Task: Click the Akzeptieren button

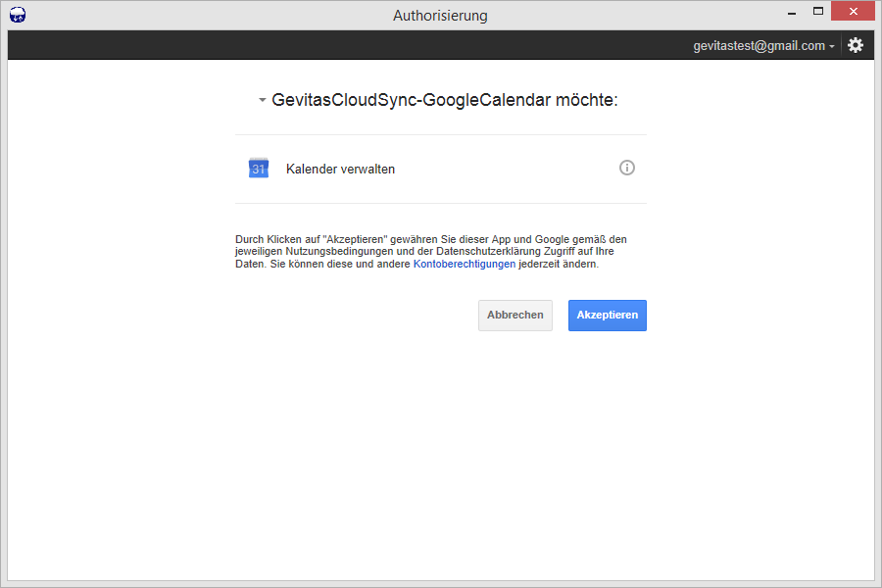Action: (x=607, y=316)
